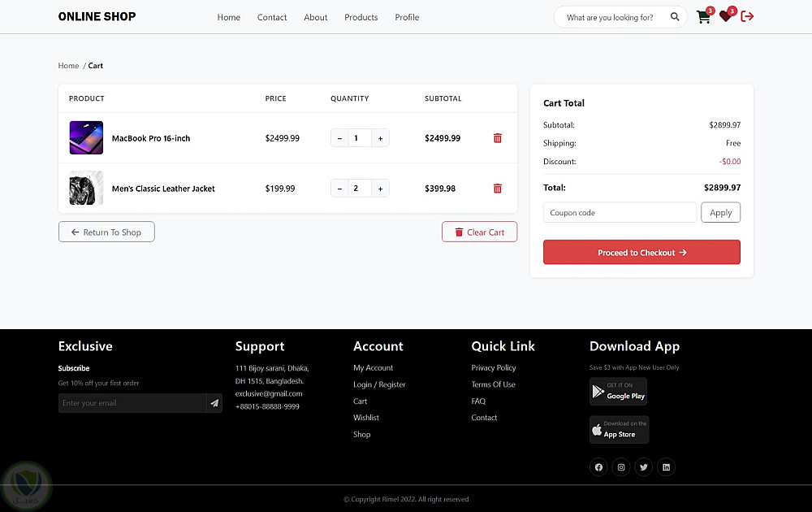Screen dimensions: 812x512
Task: Submit email with paper plane icon
Action: [214, 403]
